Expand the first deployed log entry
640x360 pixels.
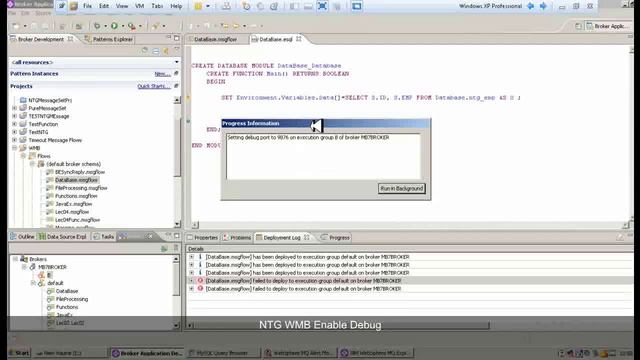[x=191, y=257]
